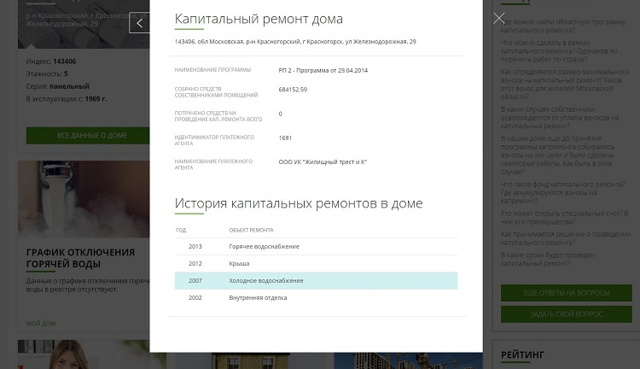Click the 'ВСЕ ДАННЫЕ О ДОМЕ' button
Screen dimensions: 640x369
pyautogui.click(x=88, y=136)
